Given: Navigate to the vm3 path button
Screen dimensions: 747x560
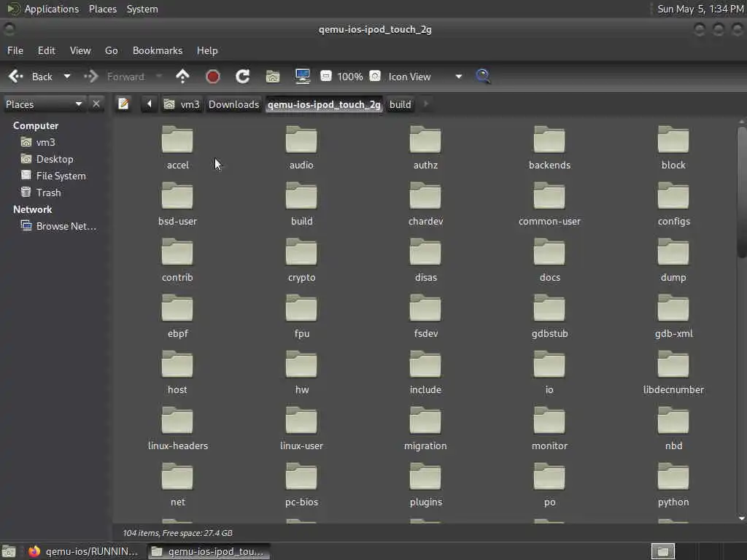Looking at the screenshot, I should 182,104.
